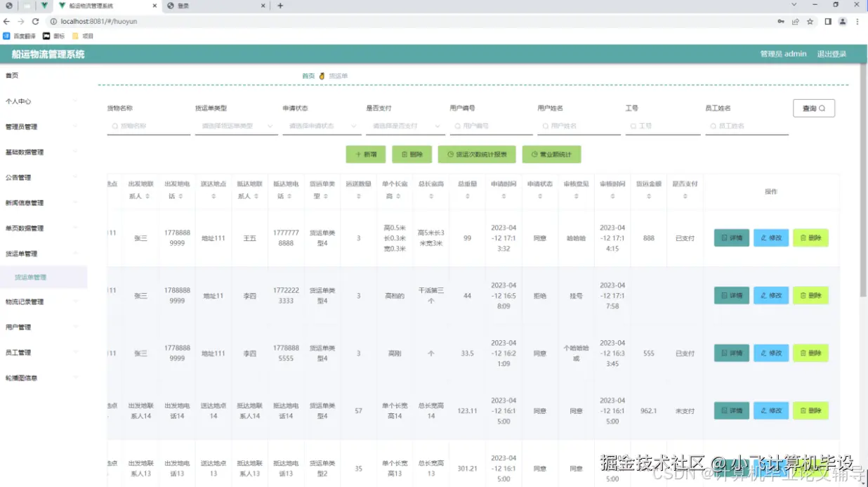Image resolution: width=868 pixels, height=487 pixels.
Task: Expand 员工管理 in the sidebar
Action: 44,353
